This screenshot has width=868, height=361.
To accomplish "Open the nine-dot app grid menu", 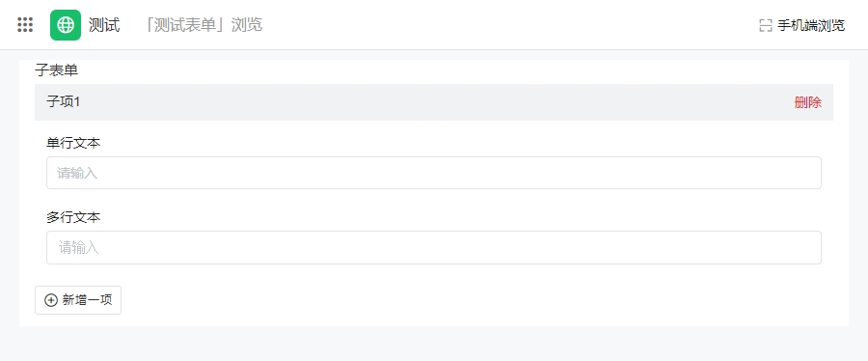I will pyautogui.click(x=25, y=25).
